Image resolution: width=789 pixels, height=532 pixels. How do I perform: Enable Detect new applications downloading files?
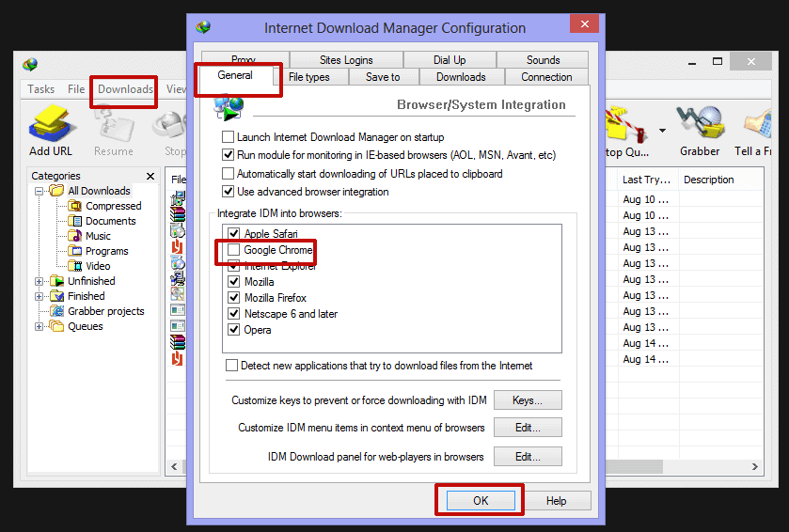(231, 366)
